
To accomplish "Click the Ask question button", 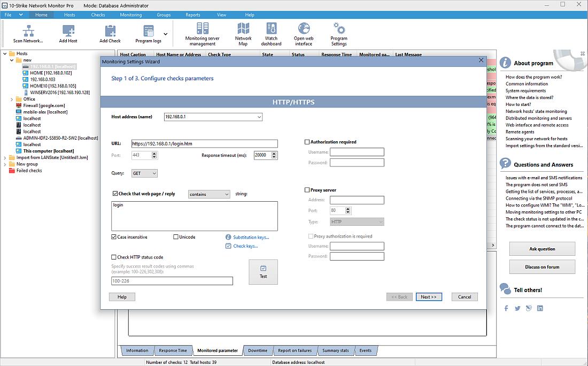I will click(x=542, y=249).
